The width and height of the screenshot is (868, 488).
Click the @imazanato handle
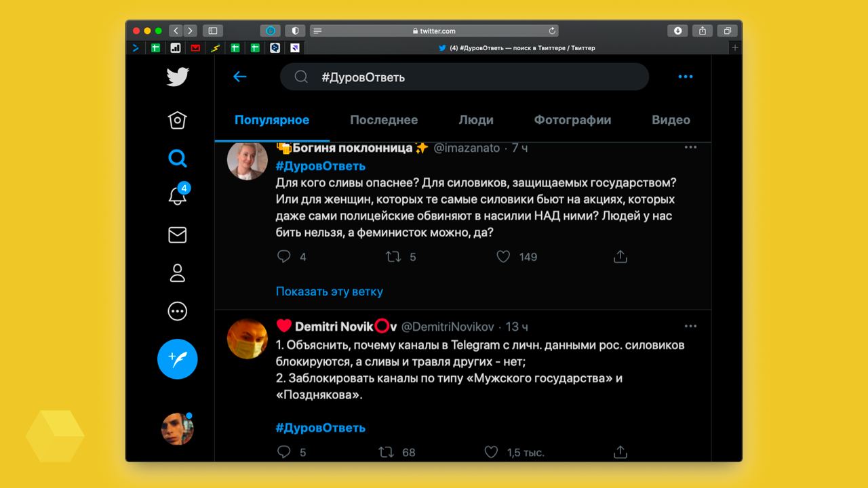click(x=467, y=148)
